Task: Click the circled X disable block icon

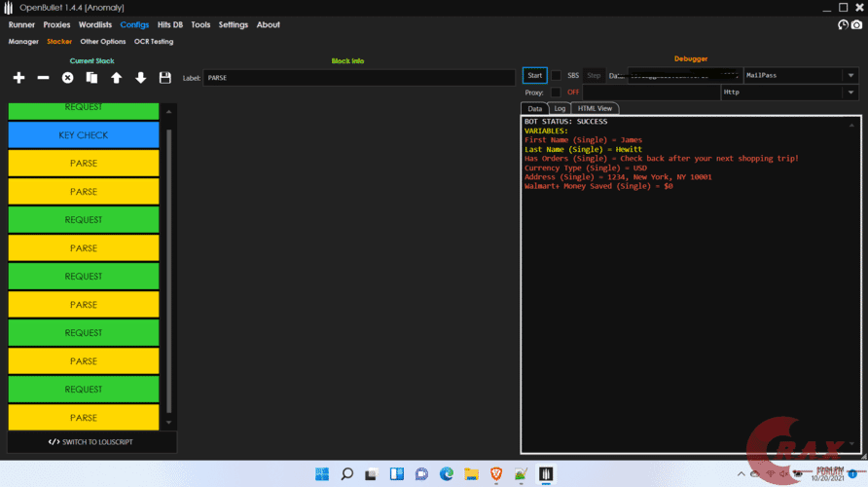Action: (x=68, y=78)
